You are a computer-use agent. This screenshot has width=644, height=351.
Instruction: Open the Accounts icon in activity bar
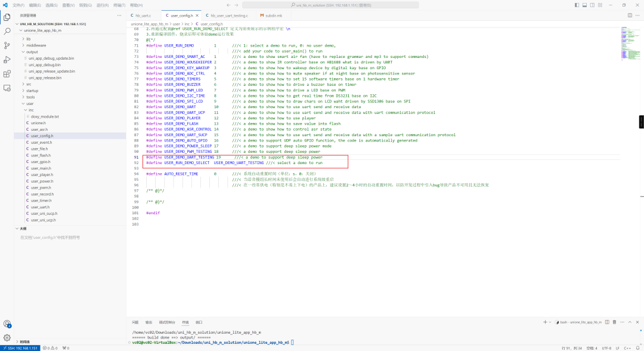[7, 324]
